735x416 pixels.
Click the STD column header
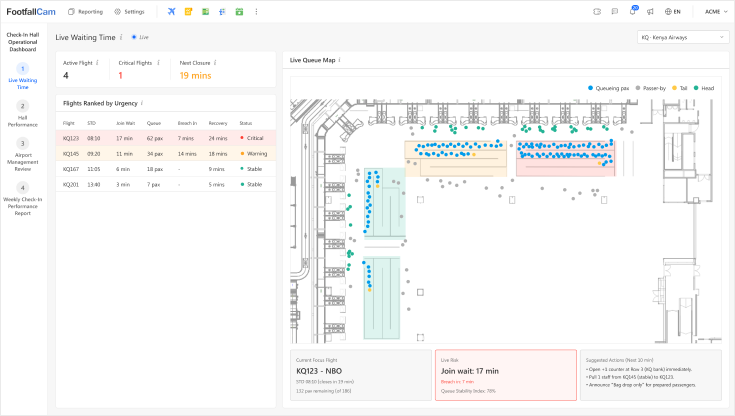point(91,123)
